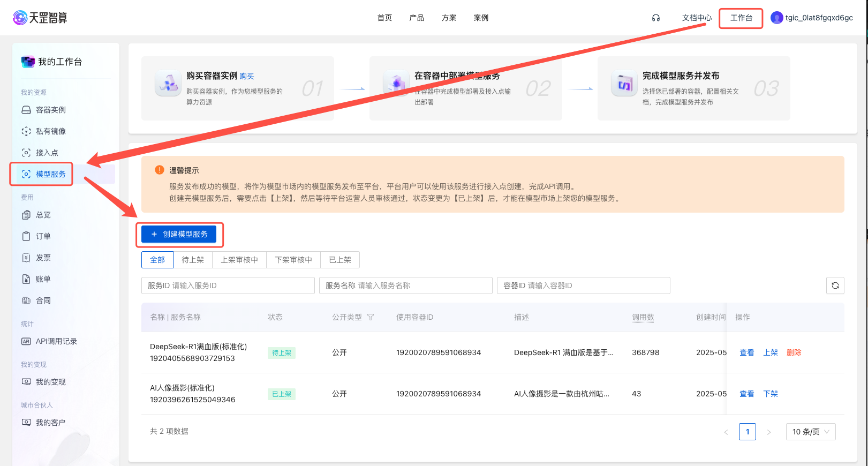Select the 上架审核中 status tab
Viewport: 868px width, 466px height.
tap(239, 260)
